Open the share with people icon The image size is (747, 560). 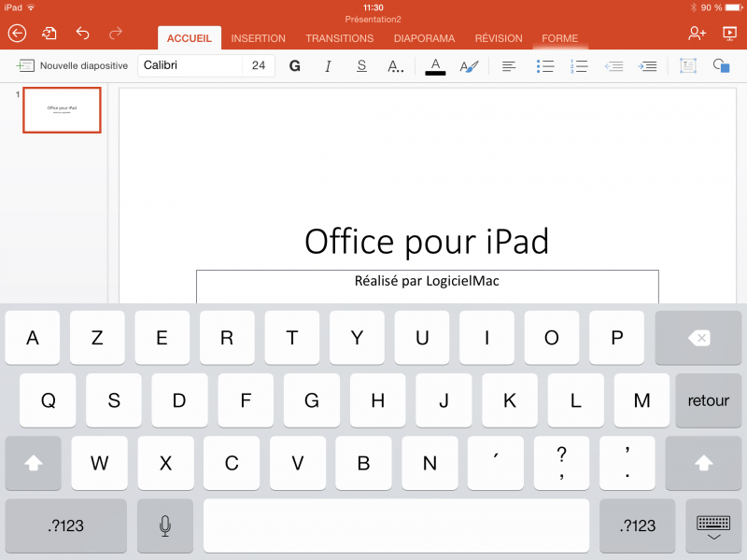[697, 34]
